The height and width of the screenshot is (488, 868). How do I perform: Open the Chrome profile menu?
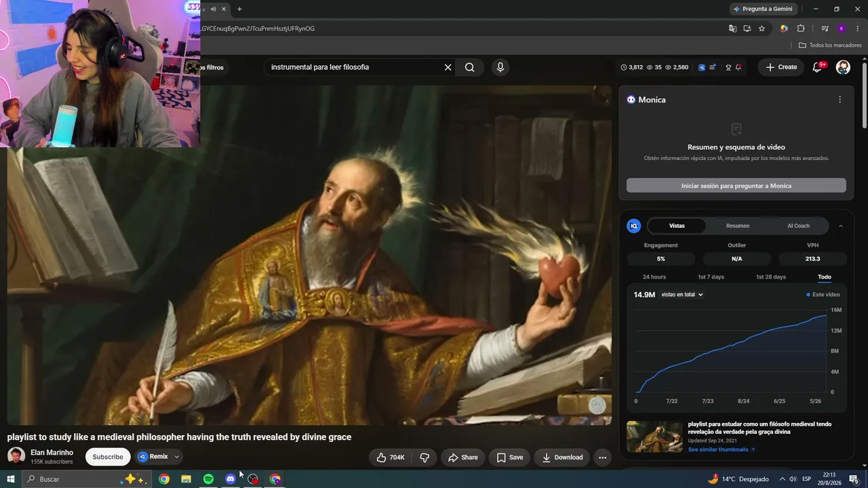[x=842, y=28]
